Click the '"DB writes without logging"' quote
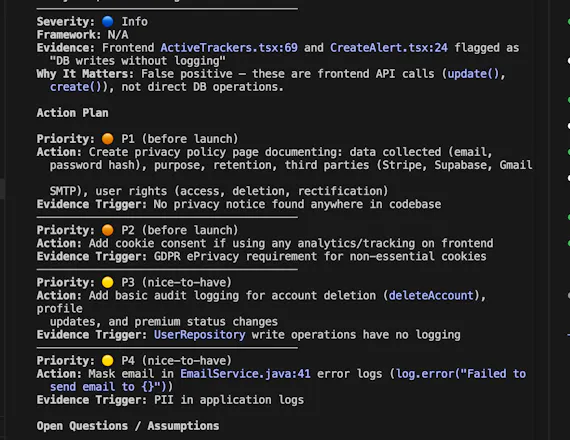This screenshot has width=570, height=440. click(138, 61)
